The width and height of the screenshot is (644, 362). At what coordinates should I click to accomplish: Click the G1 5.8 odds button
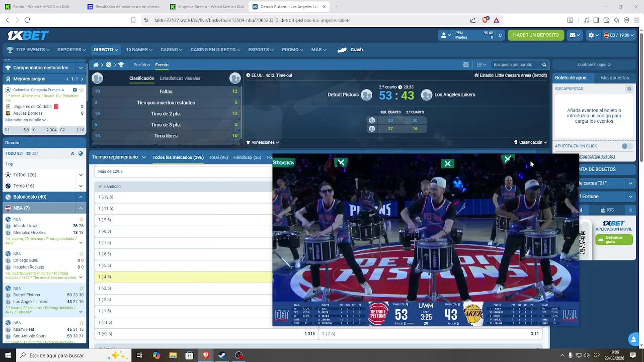17,130
